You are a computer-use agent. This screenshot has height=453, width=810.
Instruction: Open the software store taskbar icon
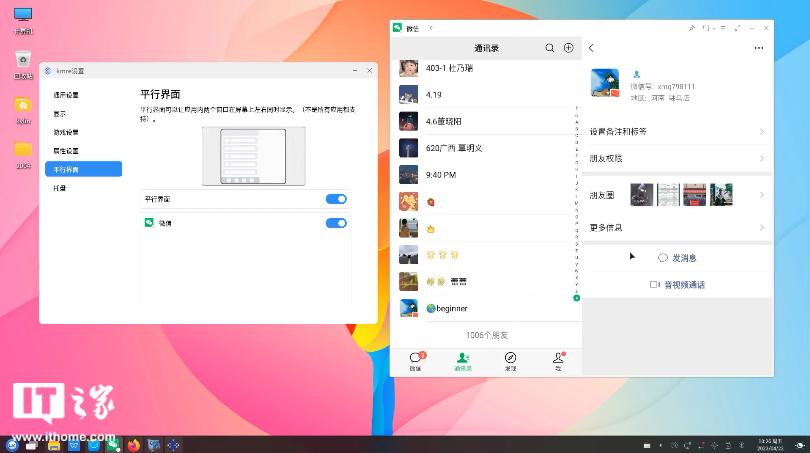tap(94, 445)
